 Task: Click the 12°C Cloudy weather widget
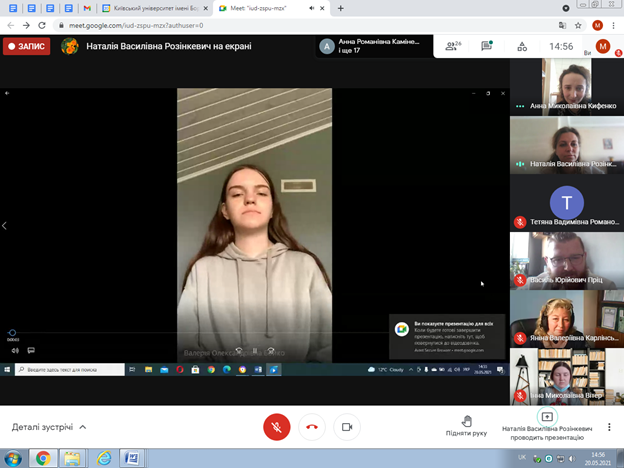[386, 370]
